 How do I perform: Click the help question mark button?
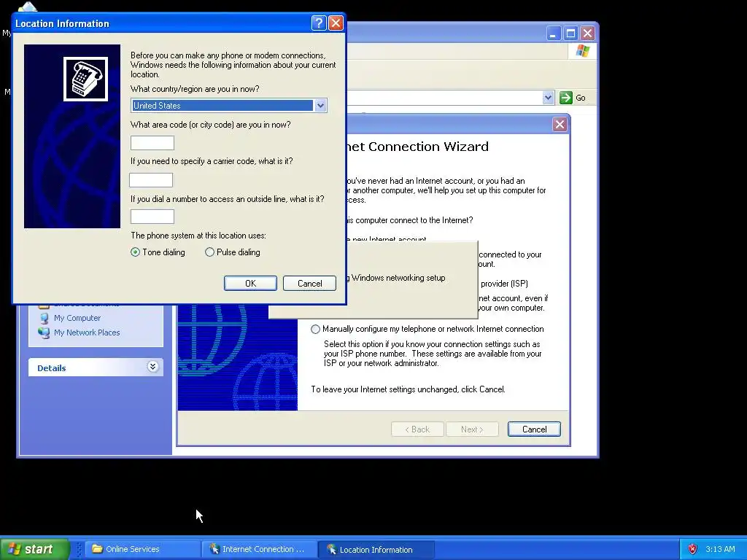pos(319,23)
